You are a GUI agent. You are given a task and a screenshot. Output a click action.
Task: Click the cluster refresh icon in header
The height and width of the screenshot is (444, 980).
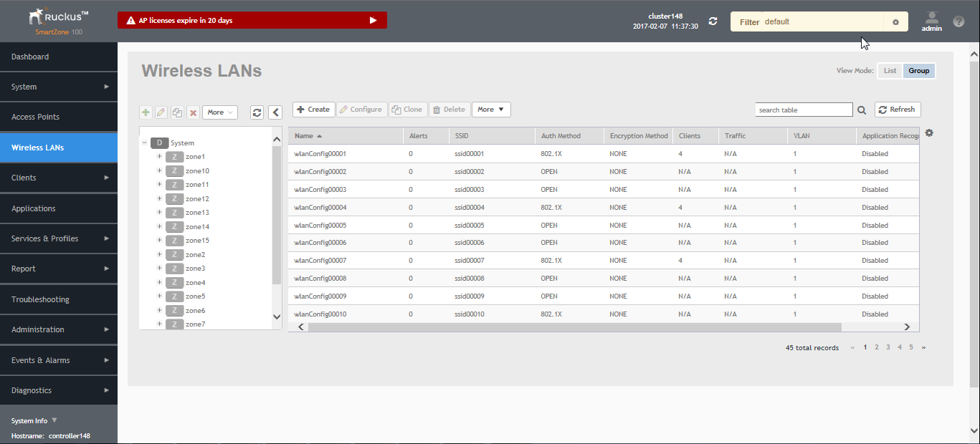[713, 21]
